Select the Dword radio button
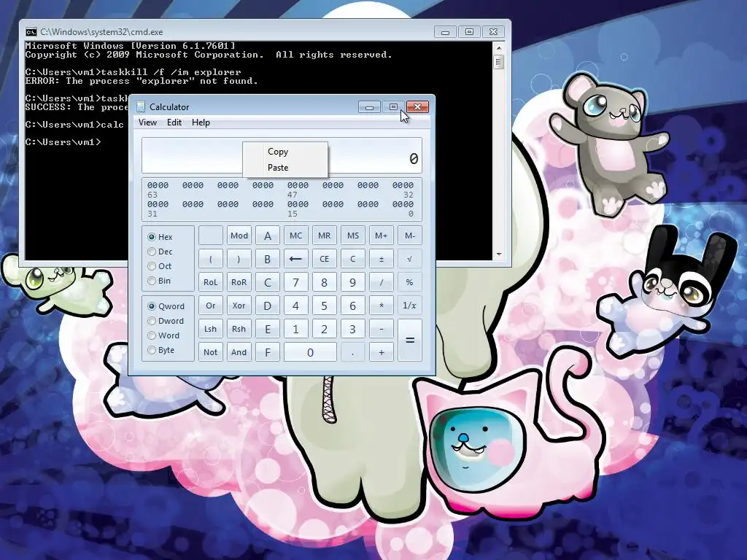The width and height of the screenshot is (747, 560). [152, 321]
